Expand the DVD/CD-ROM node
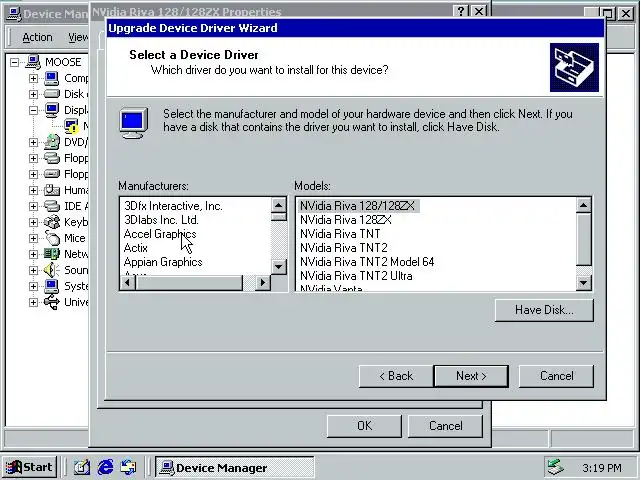This screenshot has height=480, width=640. (x=33, y=142)
